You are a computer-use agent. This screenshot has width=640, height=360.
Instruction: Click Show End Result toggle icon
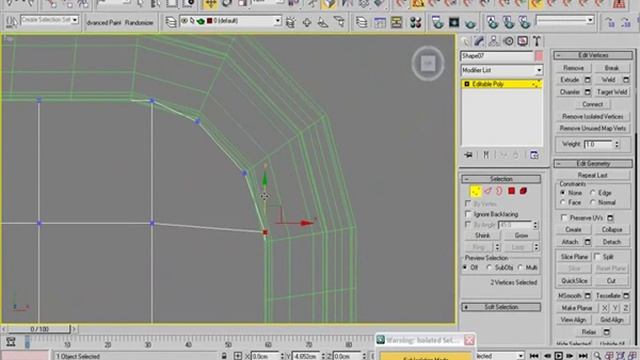point(486,155)
